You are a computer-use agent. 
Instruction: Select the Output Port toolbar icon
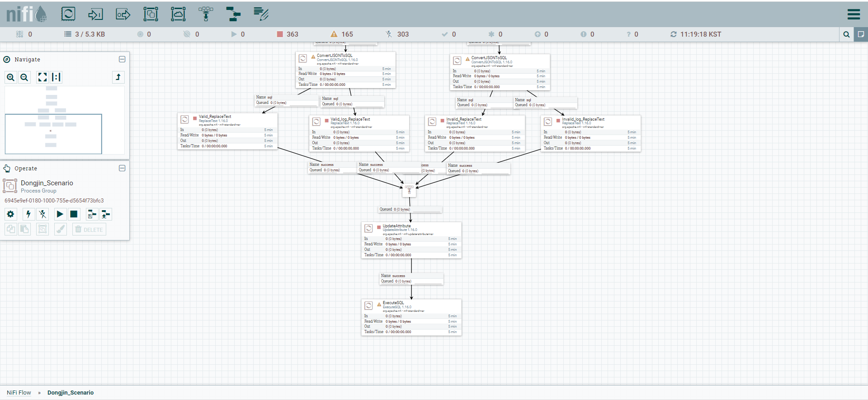(x=123, y=14)
